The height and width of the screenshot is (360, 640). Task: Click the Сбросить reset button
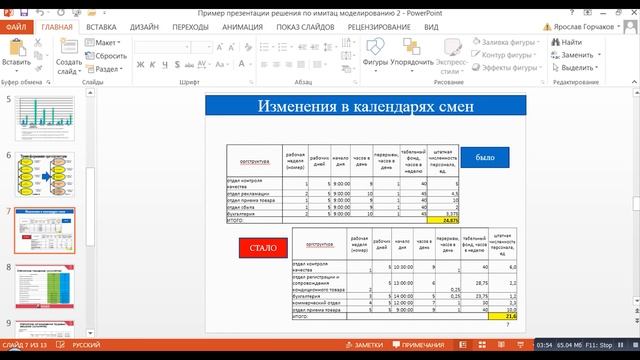[x=106, y=56]
